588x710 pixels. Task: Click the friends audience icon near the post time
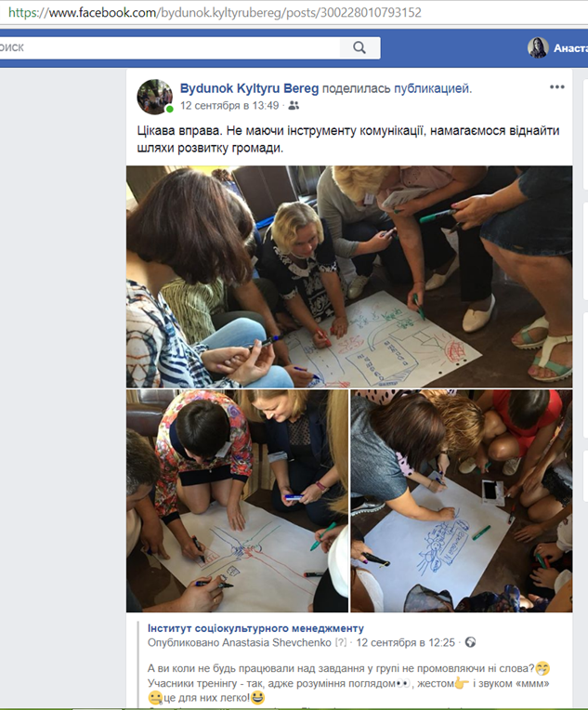click(294, 106)
